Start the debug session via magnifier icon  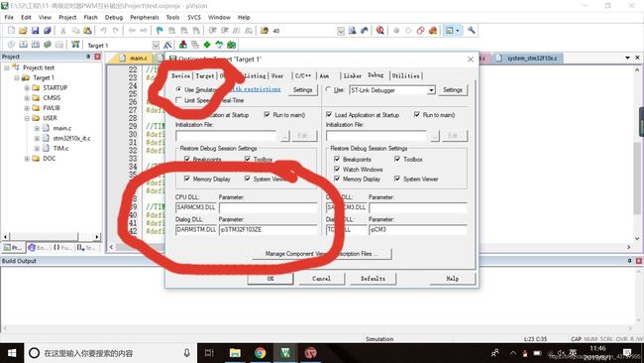click(379, 31)
